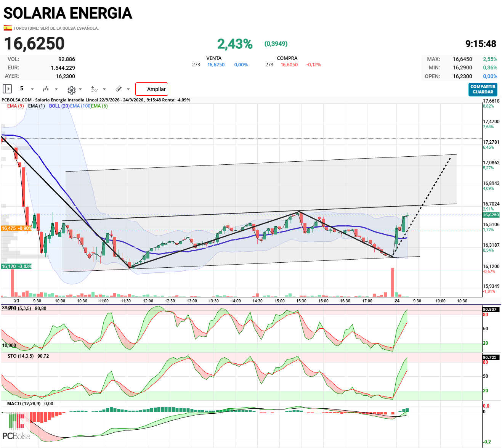Viewport: 502px width, 448px height.
Task: Click the time display 9:15:48
Action: (x=481, y=44)
